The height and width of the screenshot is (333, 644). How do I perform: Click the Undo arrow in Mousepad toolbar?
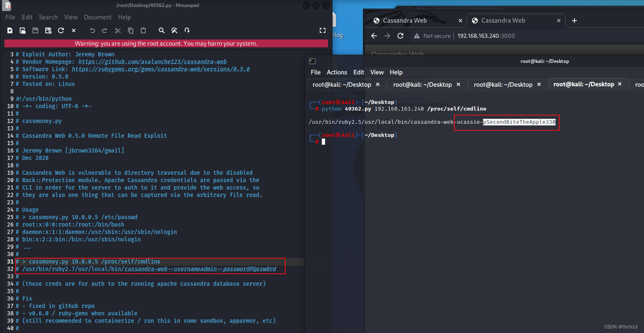point(93,30)
